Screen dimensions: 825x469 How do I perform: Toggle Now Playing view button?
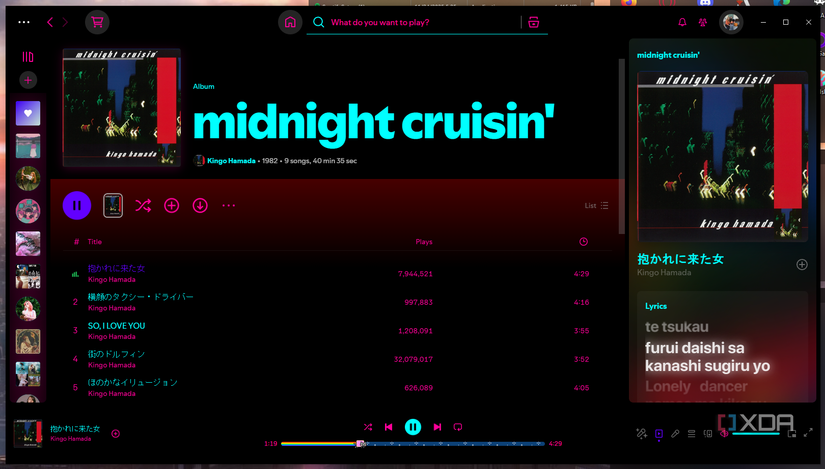click(x=659, y=433)
